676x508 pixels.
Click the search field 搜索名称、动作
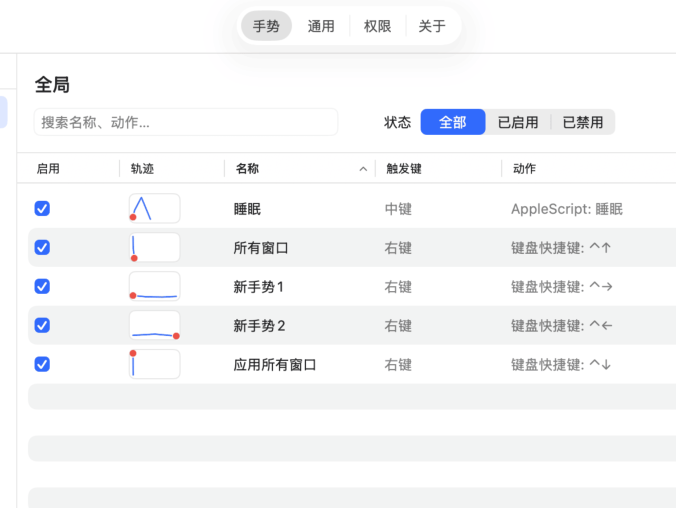186,122
